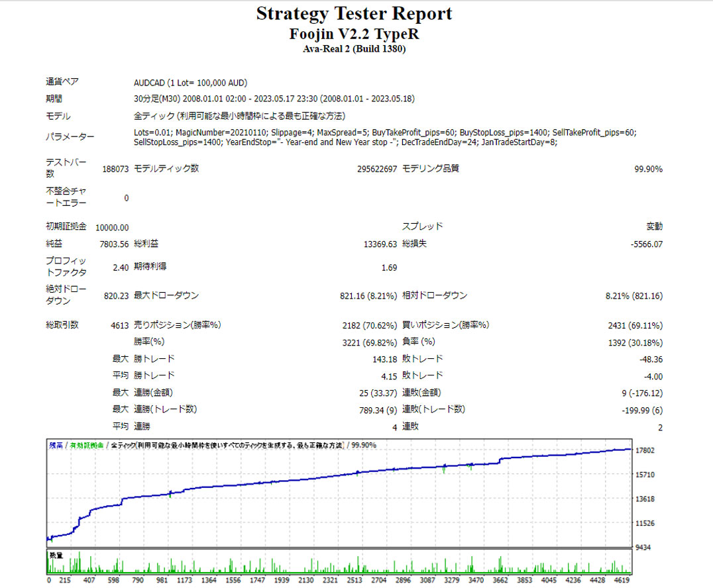
Task: Select modeling quality 99.90% value
Action: coord(649,169)
